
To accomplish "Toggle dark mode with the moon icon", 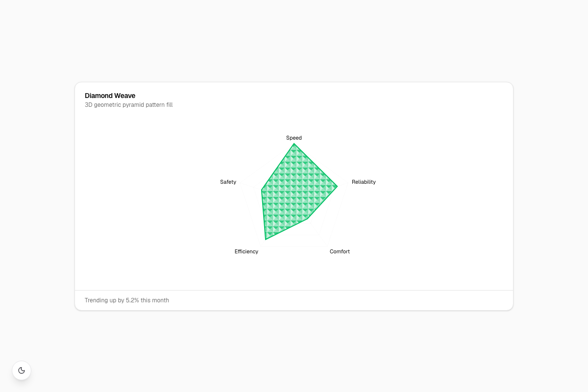I will point(22,370).
